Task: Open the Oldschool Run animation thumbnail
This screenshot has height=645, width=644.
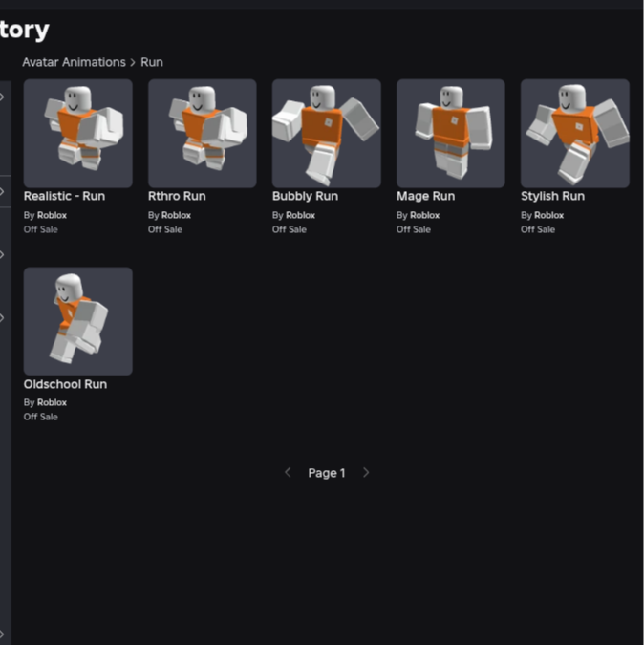Action: point(78,321)
